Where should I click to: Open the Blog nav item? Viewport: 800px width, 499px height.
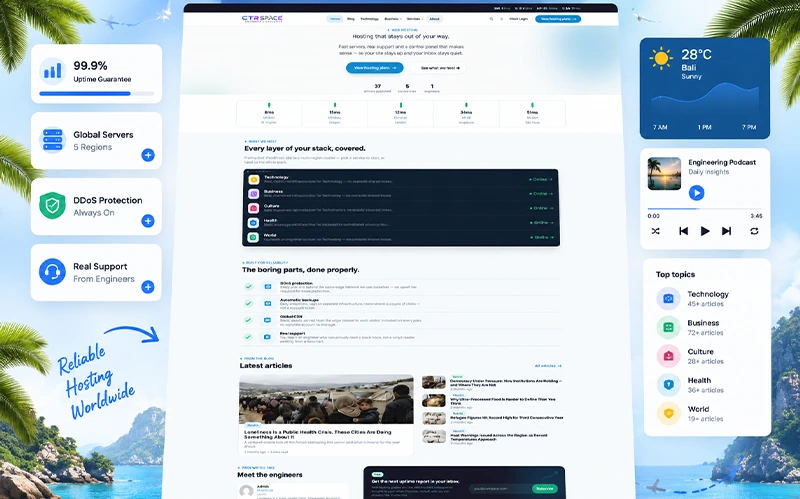351,19
